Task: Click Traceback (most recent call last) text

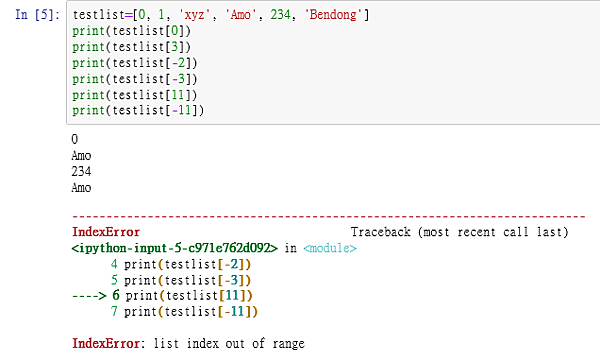Action: pyautogui.click(x=460, y=232)
